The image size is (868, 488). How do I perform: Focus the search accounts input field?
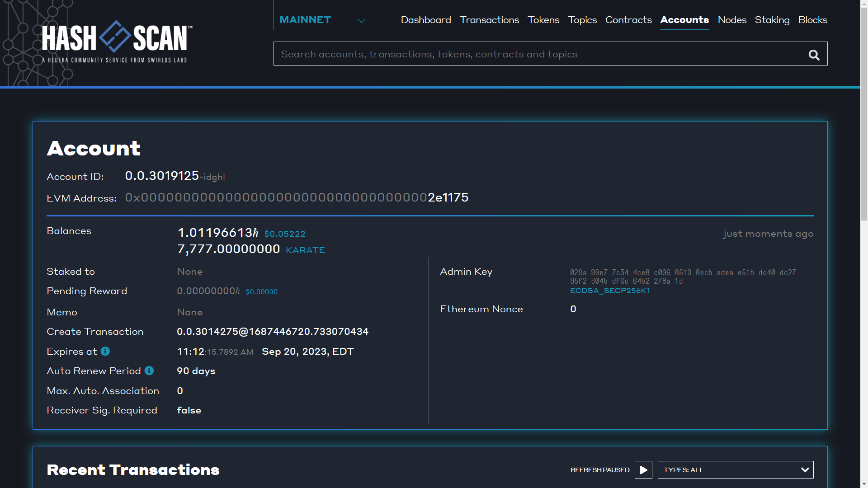point(538,54)
